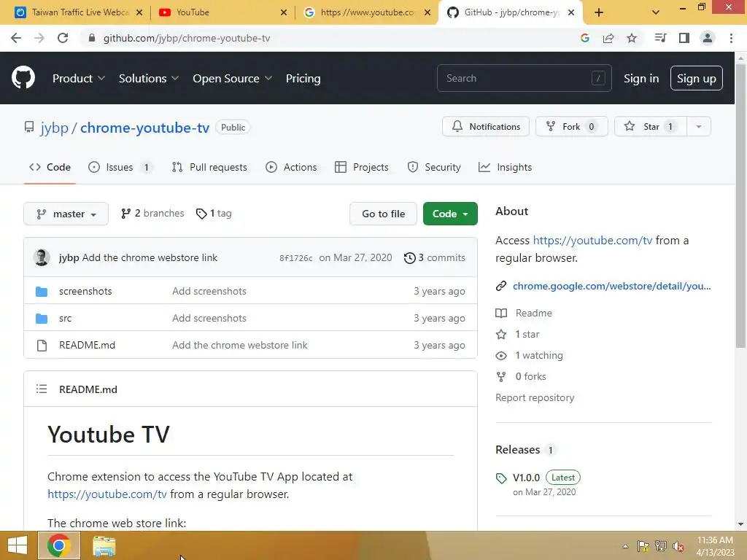Image resolution: width=747 pixels, height=560 pixels.
Task: Click the Sign up button
Action: pos(696,78)
